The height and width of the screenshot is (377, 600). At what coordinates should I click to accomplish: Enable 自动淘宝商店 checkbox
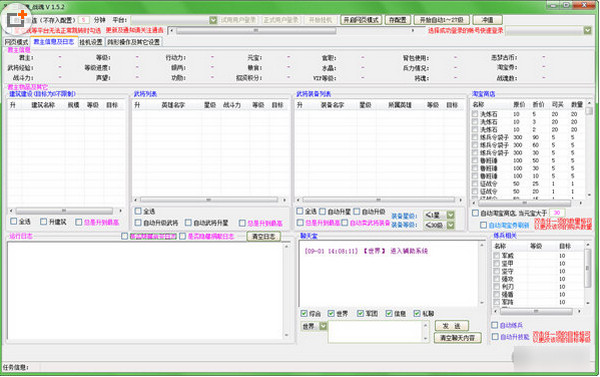(x=475, y=213)
